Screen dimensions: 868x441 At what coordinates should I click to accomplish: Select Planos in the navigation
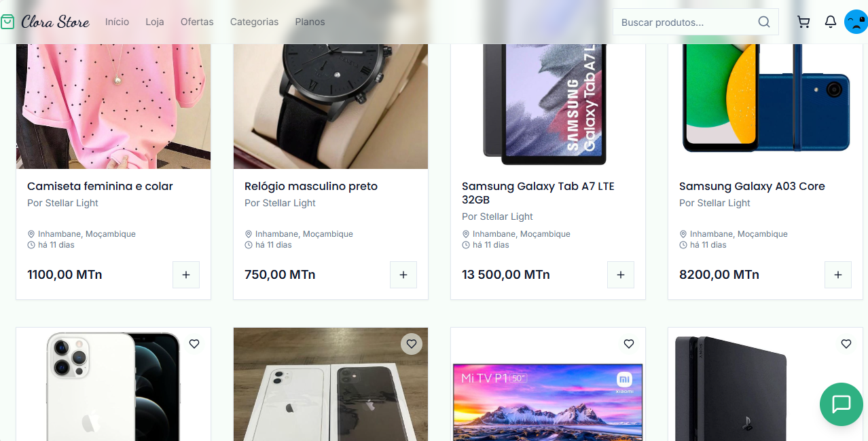310,21
